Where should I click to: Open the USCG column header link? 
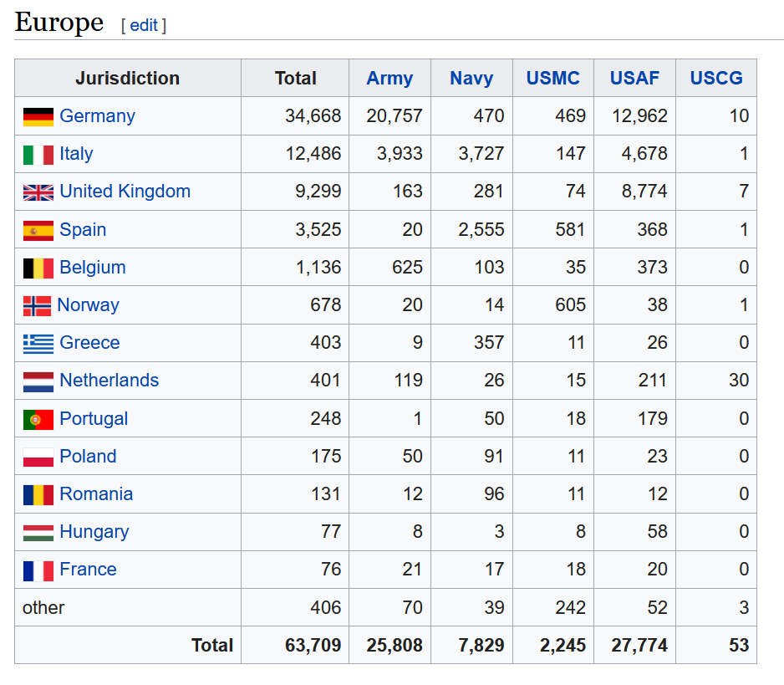click(x=715, y=79)
